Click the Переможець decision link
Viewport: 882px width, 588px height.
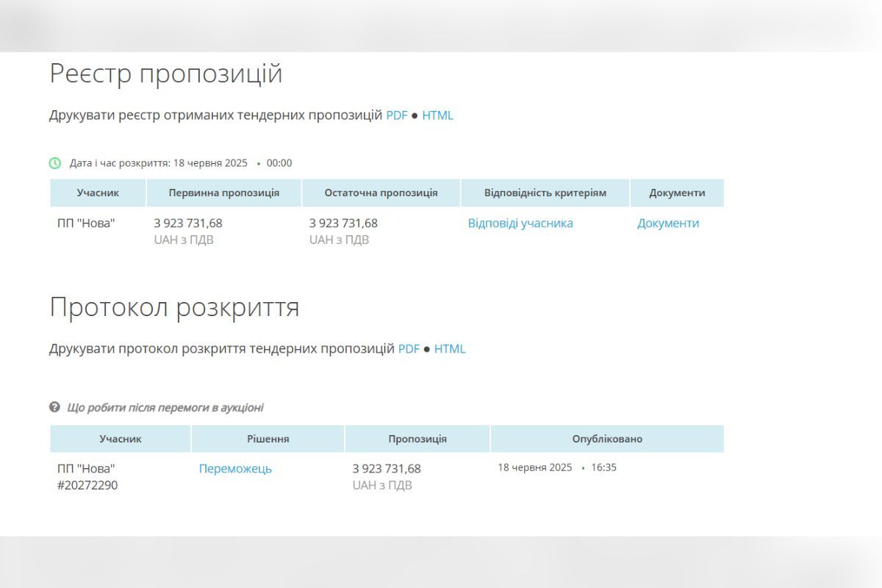tap(235, 467)
